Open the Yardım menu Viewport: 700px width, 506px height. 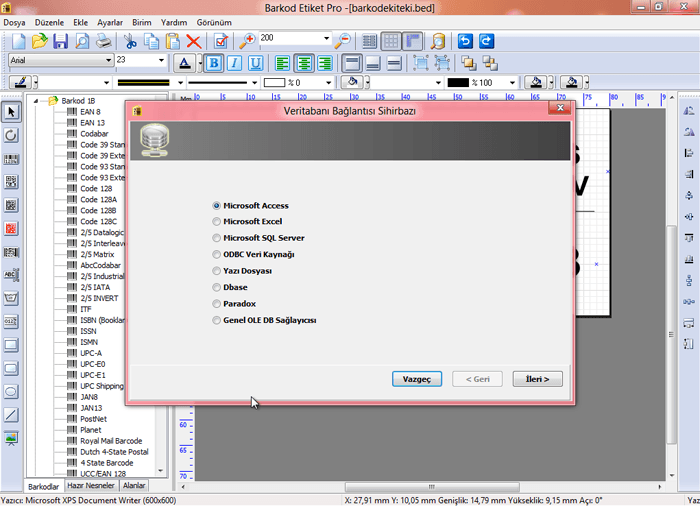[174, 22]
